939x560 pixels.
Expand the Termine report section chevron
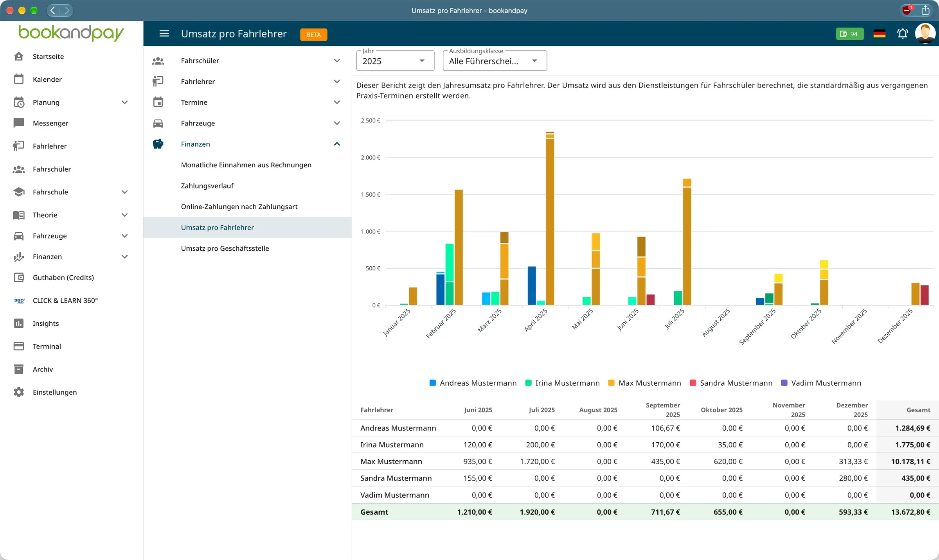[x=337, y=102]
